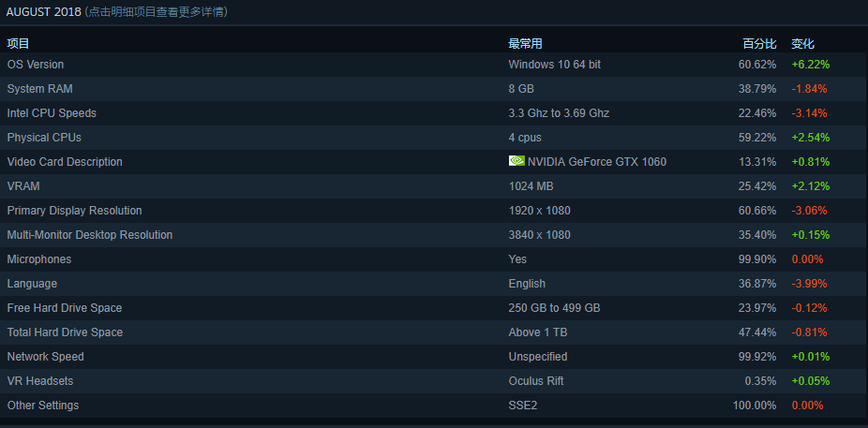The image size is (868, 428).
Task: Click the NVIDIA logo icon
Action: pyautogui.click(x=516, y=161)
